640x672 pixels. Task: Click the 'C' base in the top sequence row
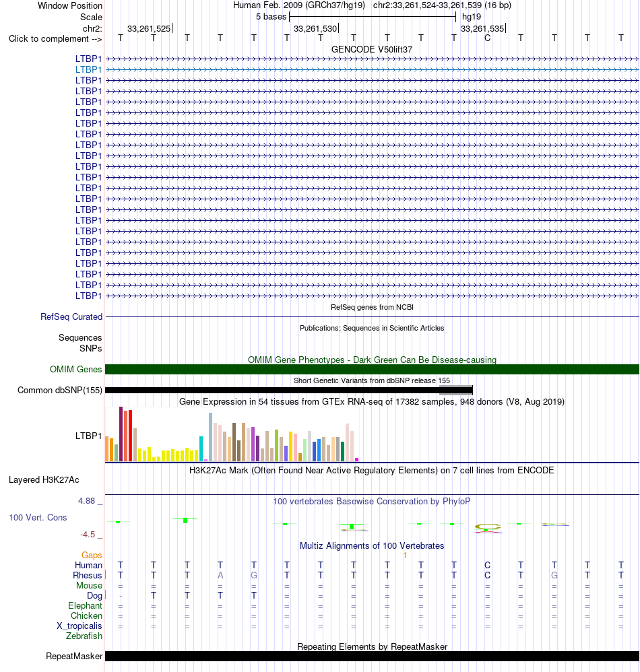487,38
